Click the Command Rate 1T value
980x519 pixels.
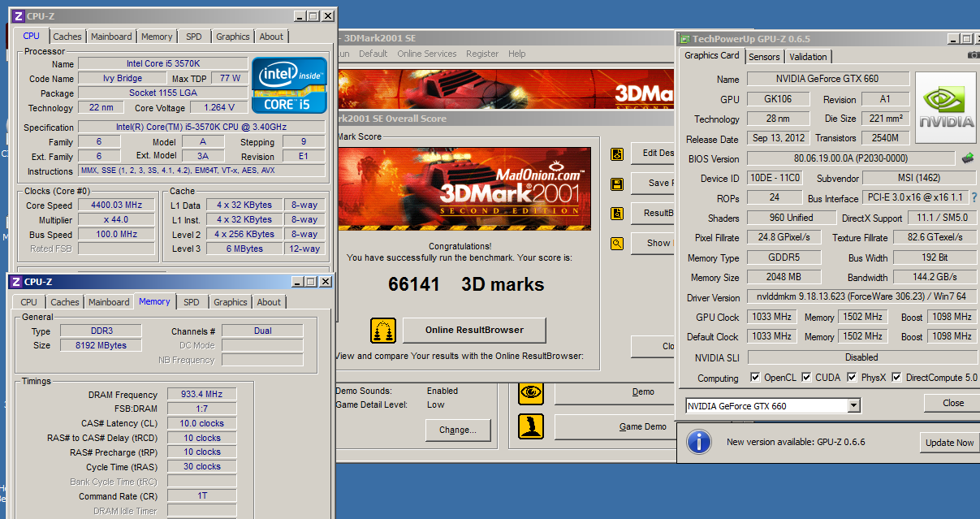201,496
